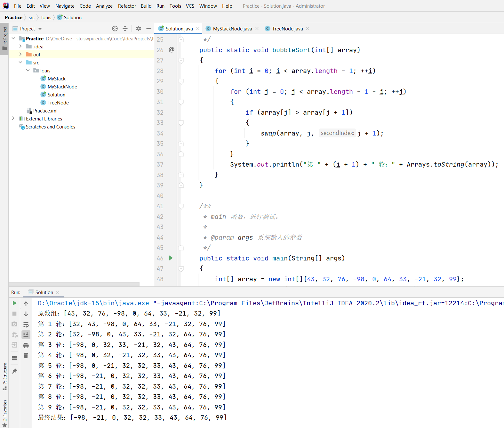Select MyStack class in project tree
Viewport: 504px width, 428px height.
tap(56, 78)
